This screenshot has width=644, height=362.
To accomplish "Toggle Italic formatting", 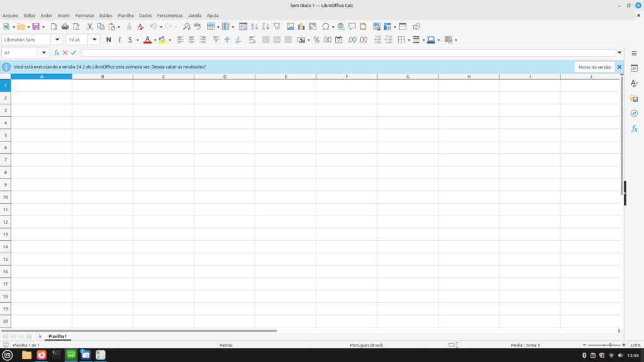I will pyautogui.click(x=119, y=40).
